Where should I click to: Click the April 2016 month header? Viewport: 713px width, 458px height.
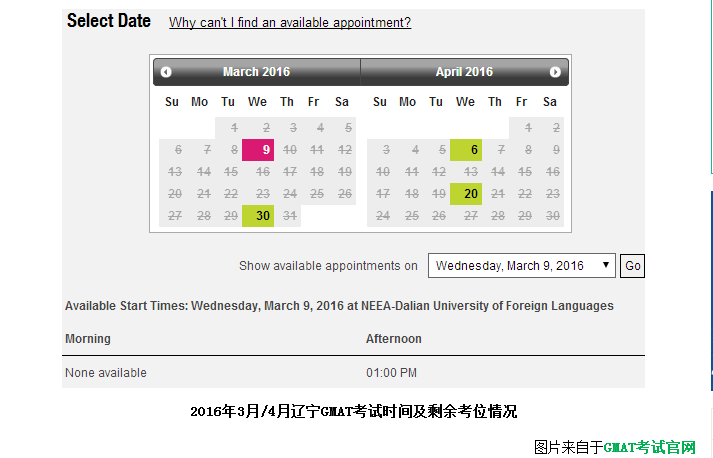point(464,72)
